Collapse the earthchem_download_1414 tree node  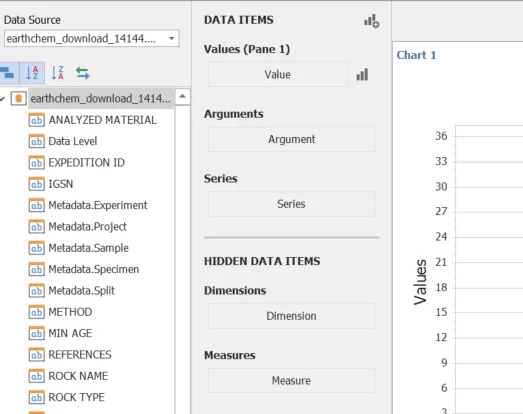[x=3, y=99]
